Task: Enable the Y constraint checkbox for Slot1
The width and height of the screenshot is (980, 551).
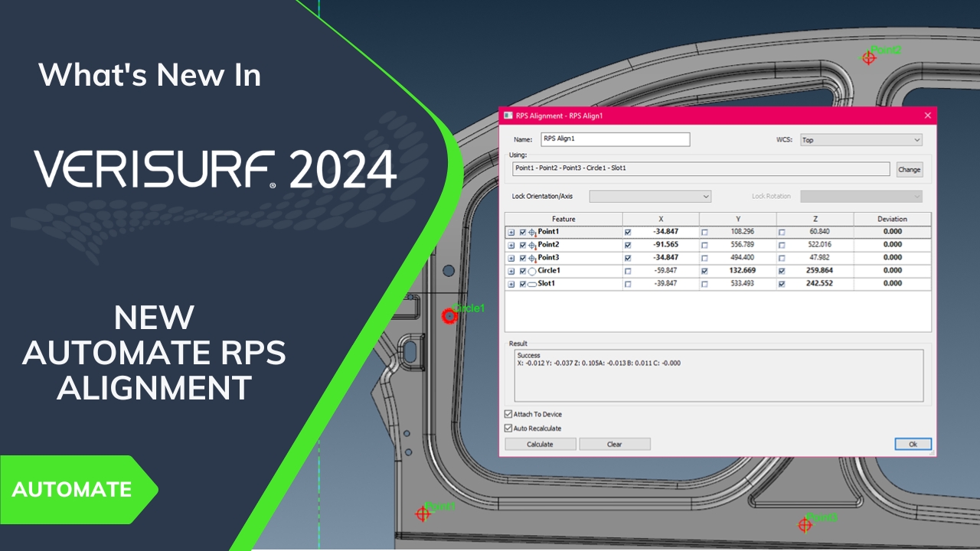Action: pos(704,284)
